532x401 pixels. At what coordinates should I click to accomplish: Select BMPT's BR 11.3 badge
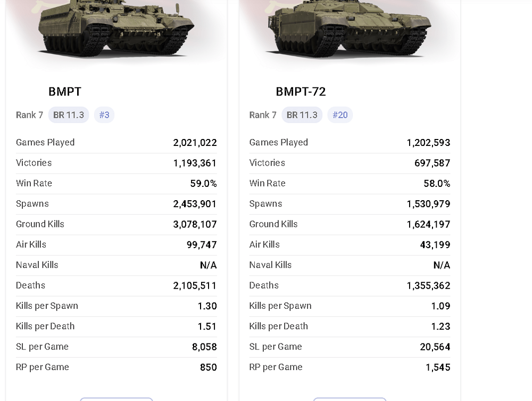69,115
